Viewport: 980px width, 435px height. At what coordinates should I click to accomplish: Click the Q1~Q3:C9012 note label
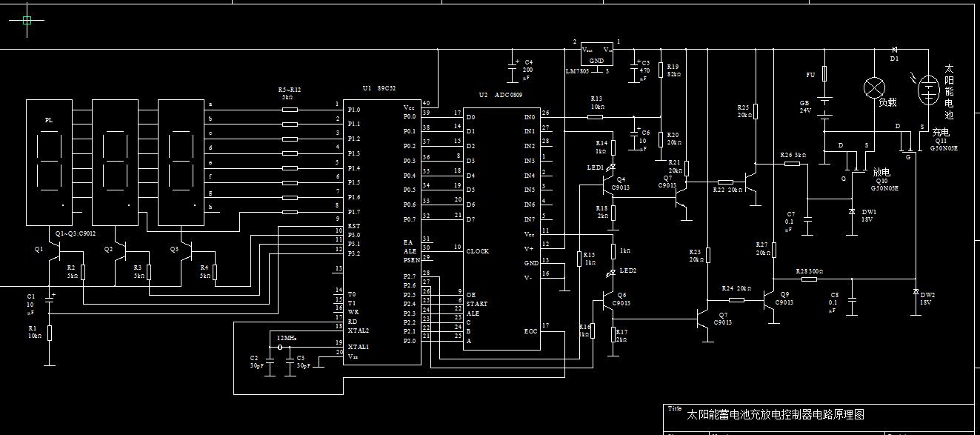75,233
